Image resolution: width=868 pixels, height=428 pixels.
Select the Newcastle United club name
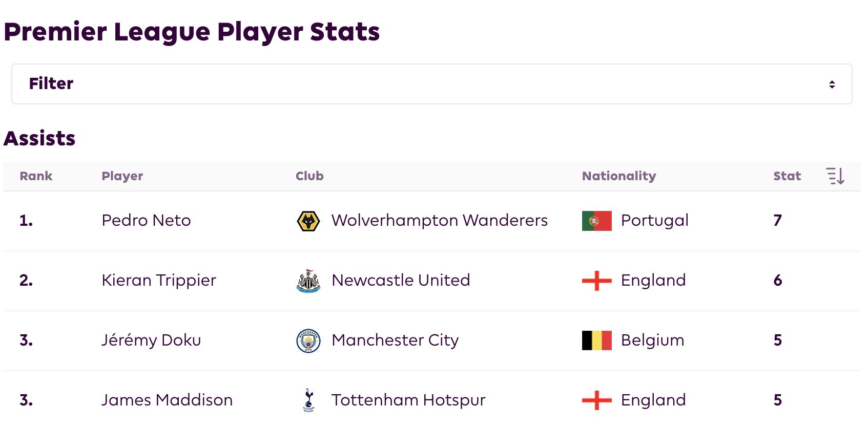pos(401,281)
